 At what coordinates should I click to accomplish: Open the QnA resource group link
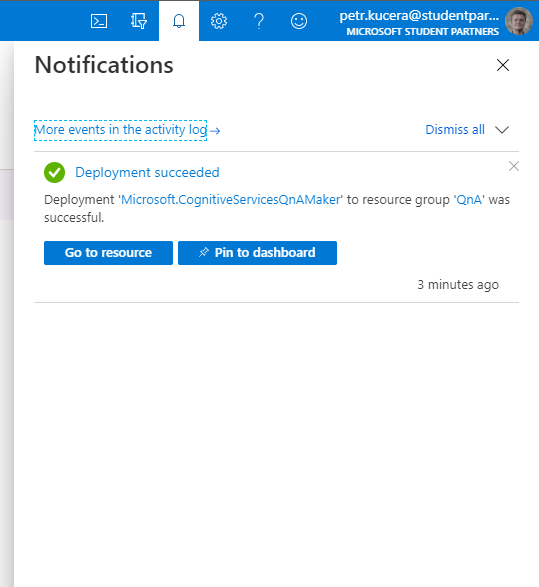[469, 200]
